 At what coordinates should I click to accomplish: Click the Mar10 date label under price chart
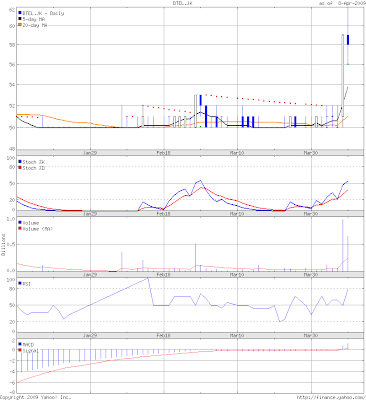(237, 152)
